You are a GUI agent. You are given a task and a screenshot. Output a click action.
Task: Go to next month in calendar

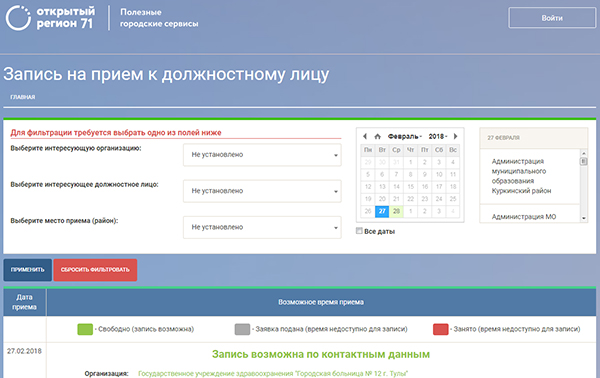tap(455, 136)
